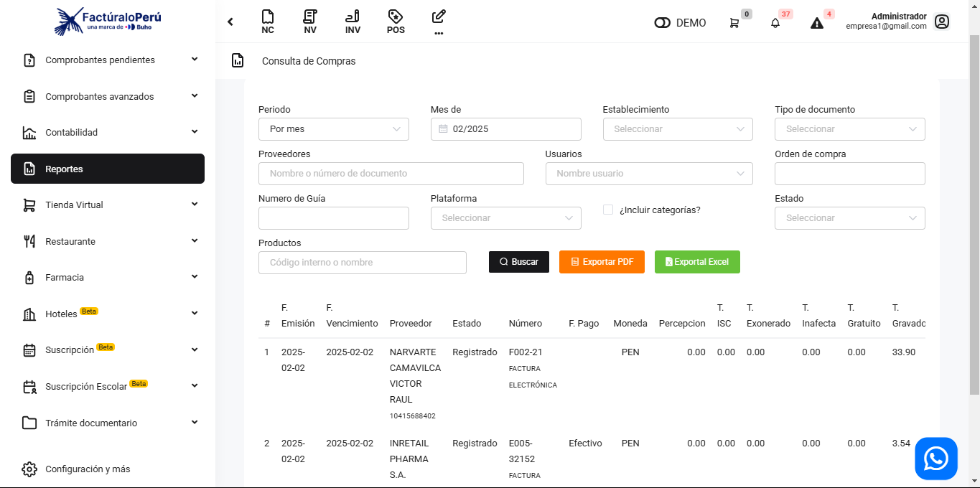Expand the Tipo de documento dropdown
Screen dimensions: 980x488
point(849,129)
